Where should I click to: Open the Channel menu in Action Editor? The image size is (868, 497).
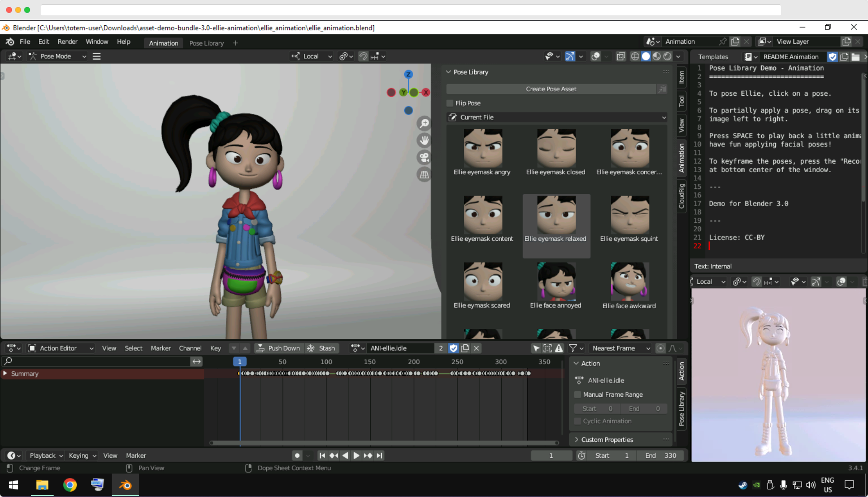coord(190,348)
